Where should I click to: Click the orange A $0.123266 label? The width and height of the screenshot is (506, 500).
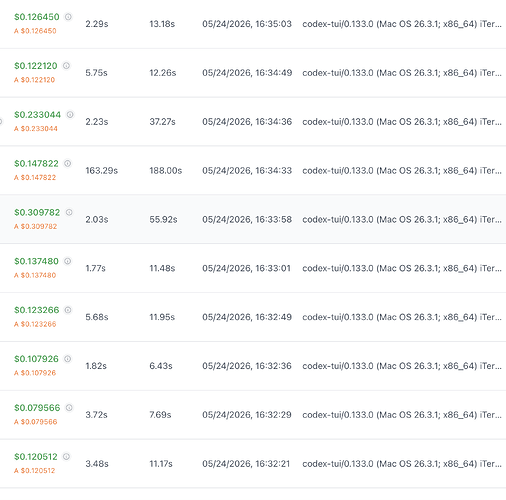click(35, 324)
